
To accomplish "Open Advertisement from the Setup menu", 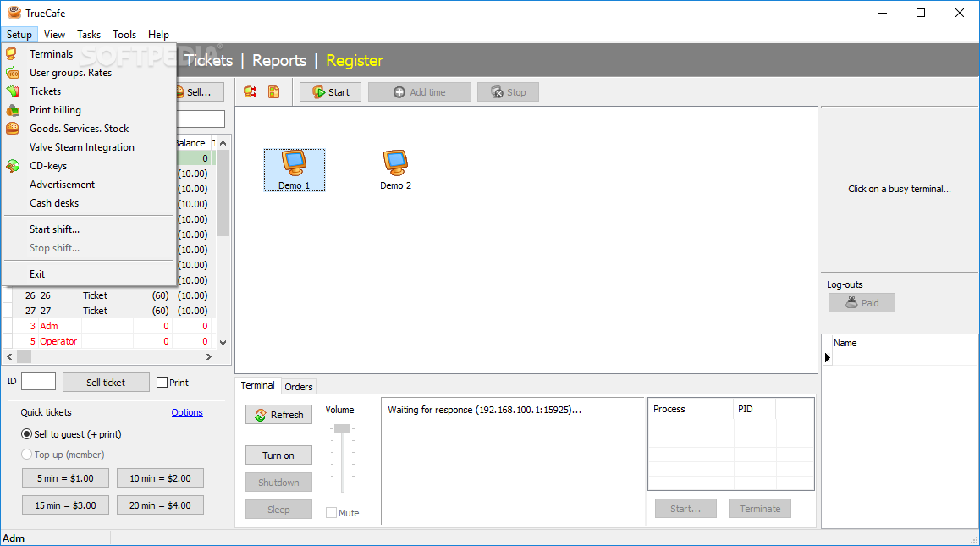I will pos(90,185).
